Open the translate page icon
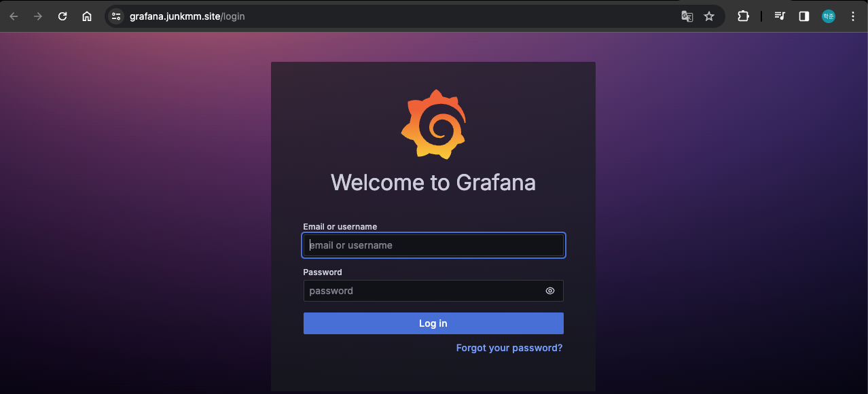Image resolution: width=868 pixels, height=394 pixels. pos(687,16)
